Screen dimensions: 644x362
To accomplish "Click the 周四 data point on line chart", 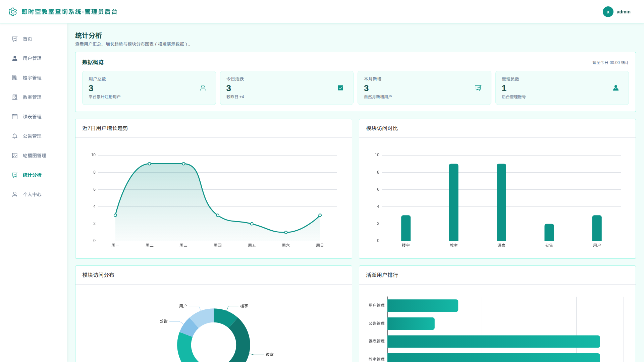I will click(x=218, y=215).
